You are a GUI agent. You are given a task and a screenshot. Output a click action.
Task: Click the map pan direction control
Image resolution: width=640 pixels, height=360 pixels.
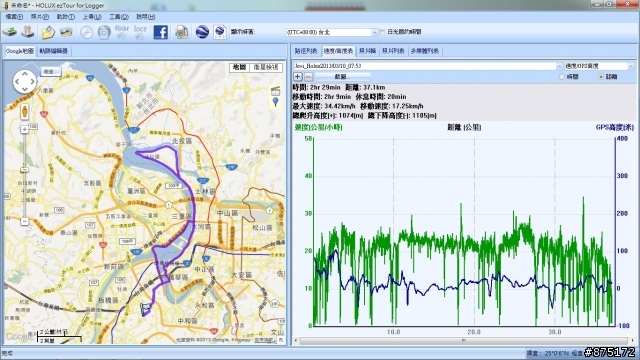(x=25, y=82)
